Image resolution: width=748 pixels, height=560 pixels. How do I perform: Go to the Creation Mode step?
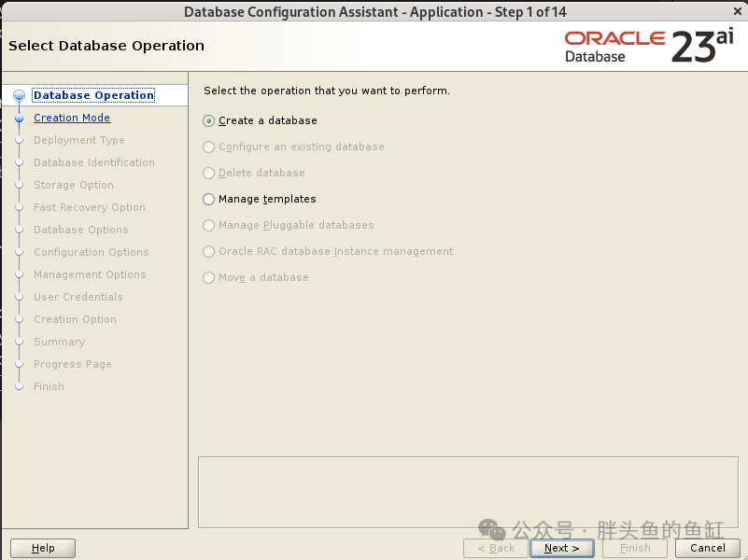72,118
